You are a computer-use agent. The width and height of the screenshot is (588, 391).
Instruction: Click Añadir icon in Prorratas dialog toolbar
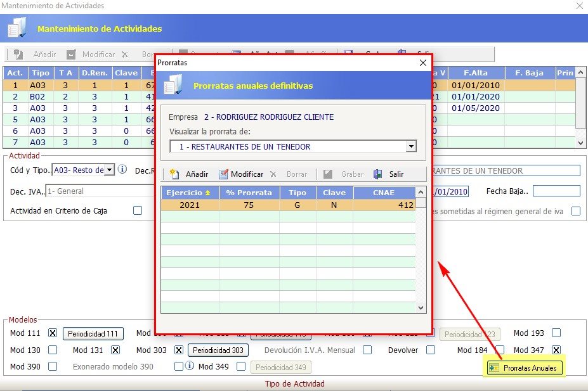click(x=174, y=174)
